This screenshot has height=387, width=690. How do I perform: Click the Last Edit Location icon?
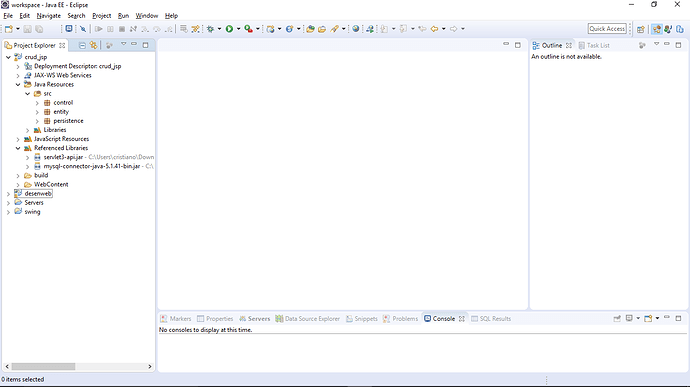coord(422,29)
